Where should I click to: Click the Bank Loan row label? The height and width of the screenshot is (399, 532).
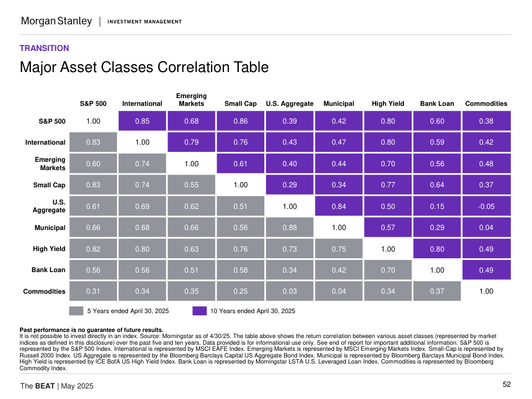(x=48, y=270)
